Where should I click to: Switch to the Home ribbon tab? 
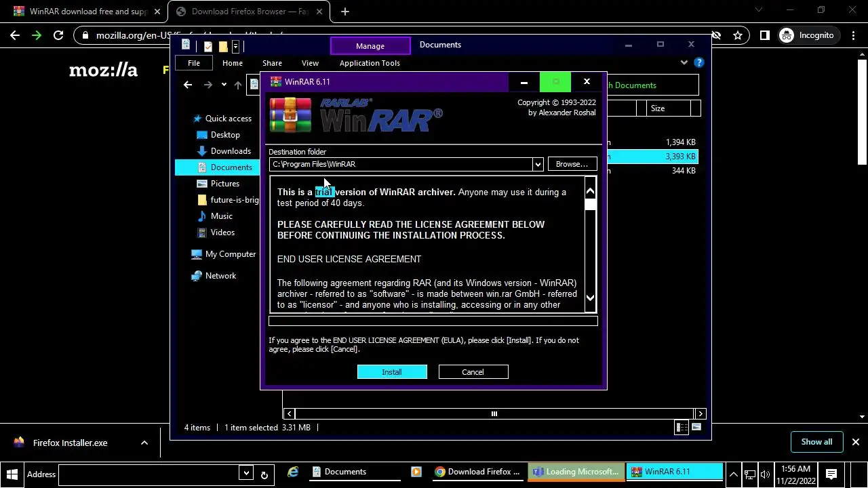pyautogui.click(x=233, y=63)
